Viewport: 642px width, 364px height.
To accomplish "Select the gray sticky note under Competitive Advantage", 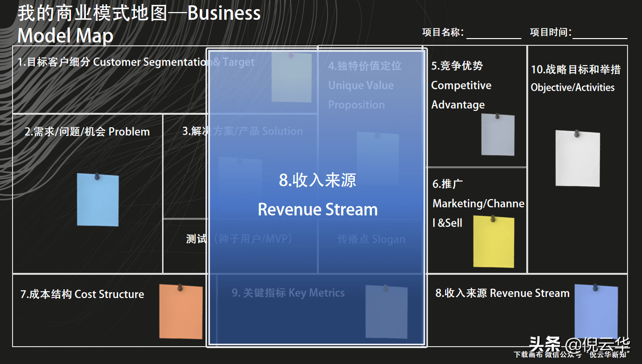I will point(498,135).
